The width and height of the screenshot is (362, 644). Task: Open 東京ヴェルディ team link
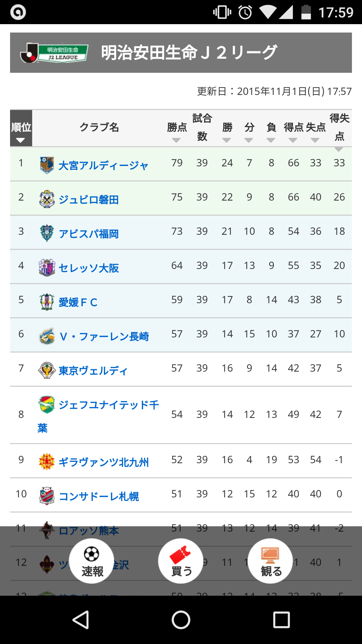click(x=93, y=371)
